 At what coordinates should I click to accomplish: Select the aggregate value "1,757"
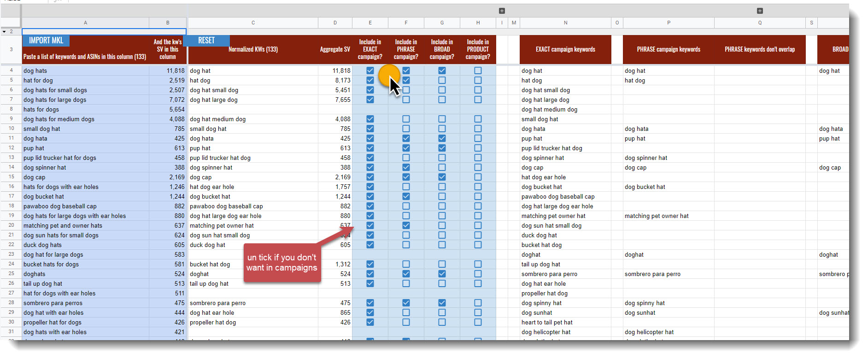335,187
